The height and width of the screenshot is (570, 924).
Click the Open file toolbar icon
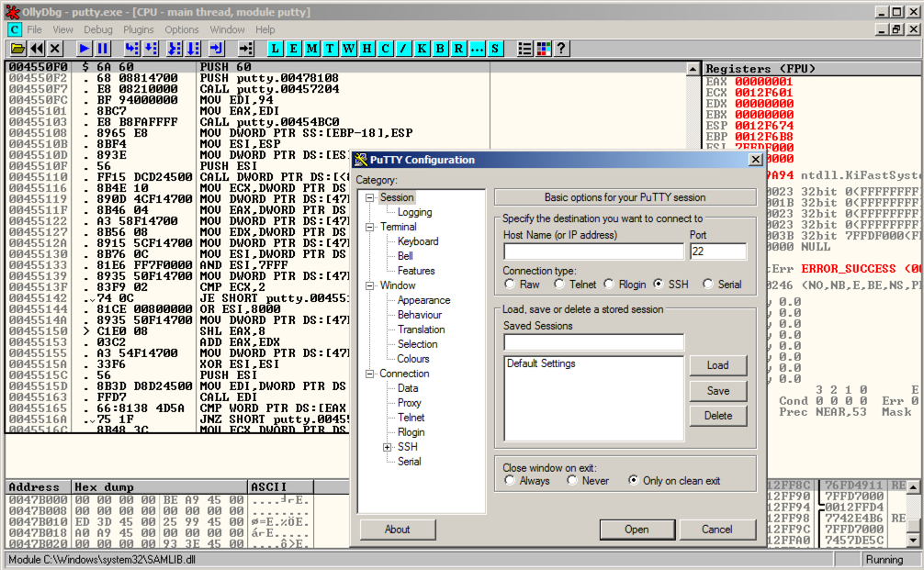(17, 49)
